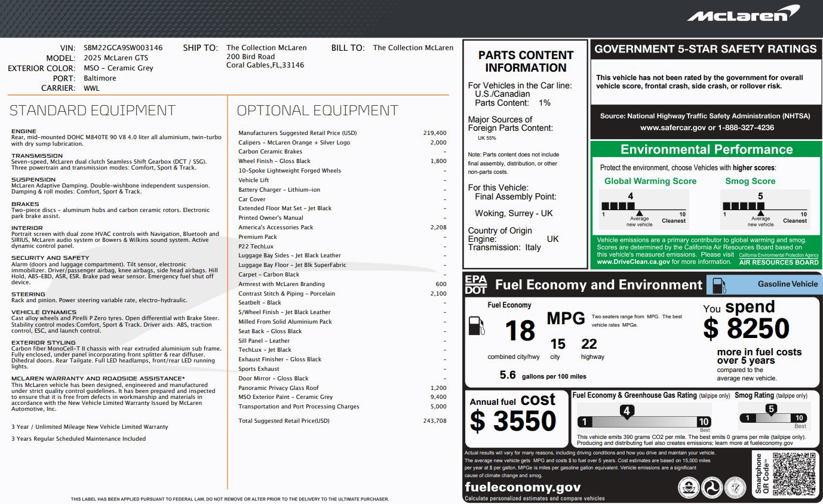Click the greenhouse gas rating 4 pointer
Image resolution: width=823 pixels, height=504 pixels.
[x=627, y=411]
